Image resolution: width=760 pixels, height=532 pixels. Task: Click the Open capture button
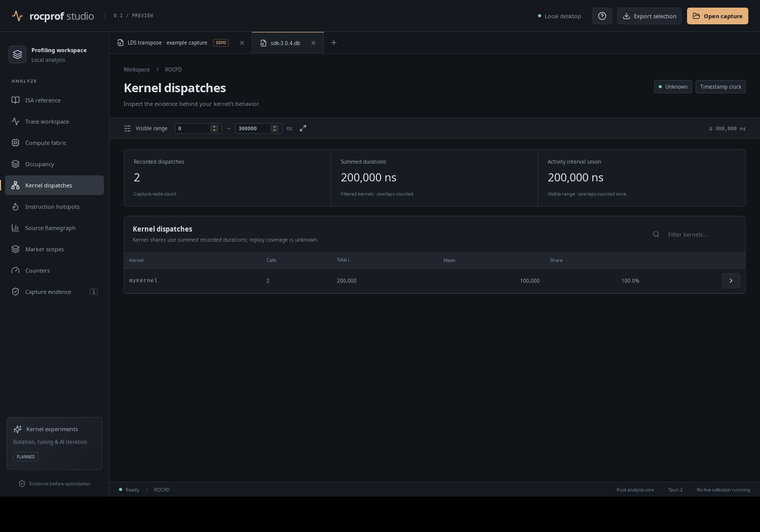tap(717, 16)
